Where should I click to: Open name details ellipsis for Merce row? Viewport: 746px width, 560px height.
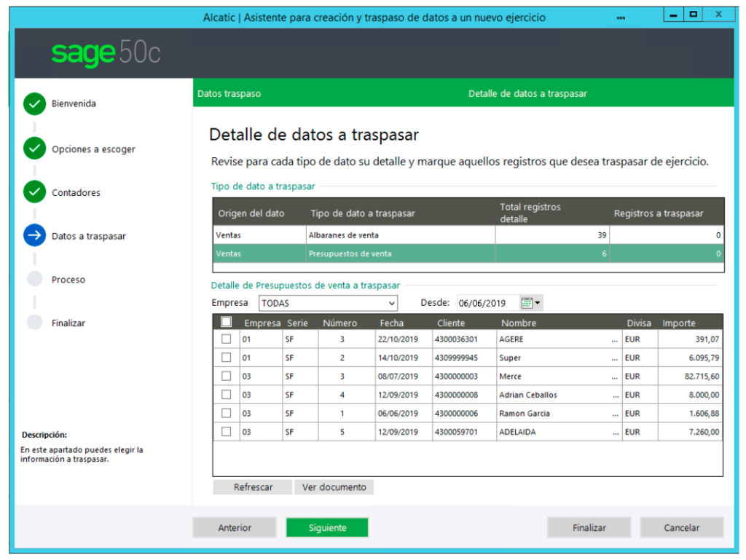615,376
